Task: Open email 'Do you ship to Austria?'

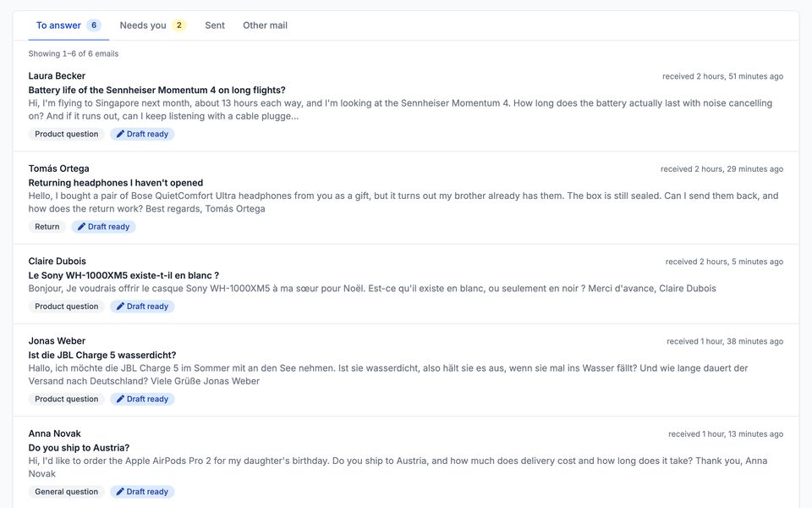Action: tap(79, 448)
